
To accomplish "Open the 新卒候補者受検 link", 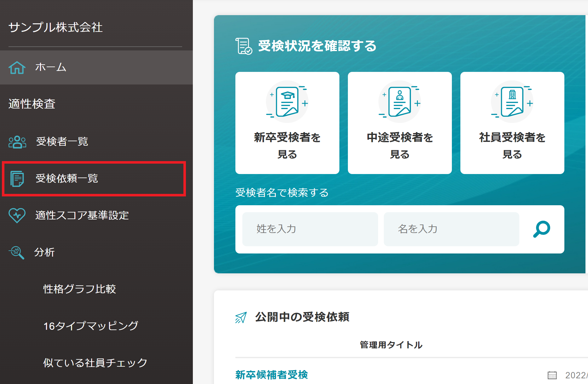I will [272, 375].
